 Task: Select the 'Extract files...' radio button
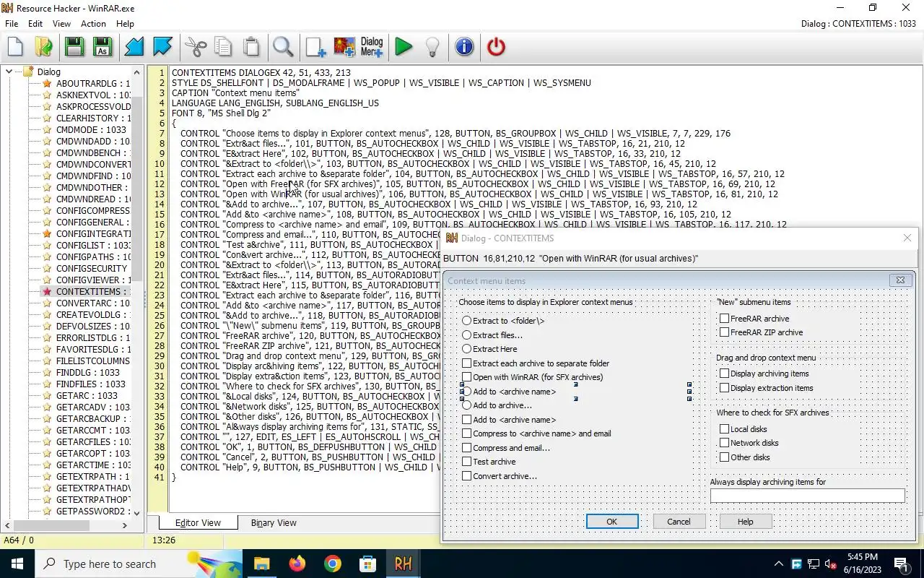pos(467,335)
